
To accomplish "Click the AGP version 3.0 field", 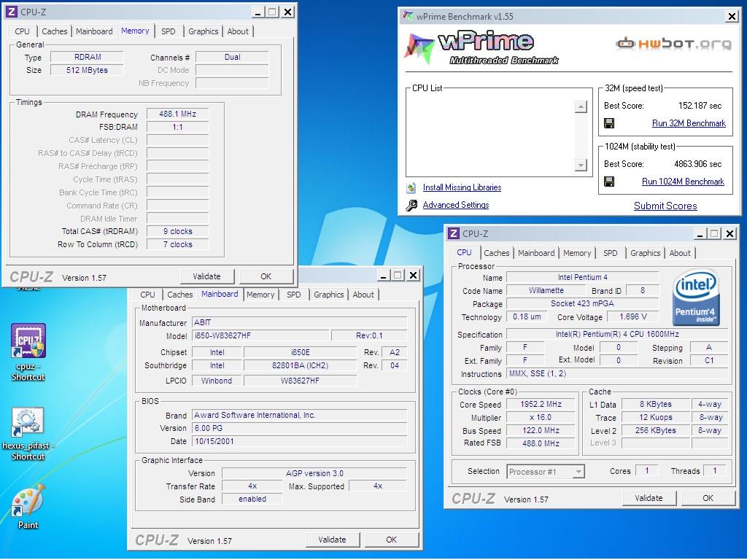I will click(314, 473).
